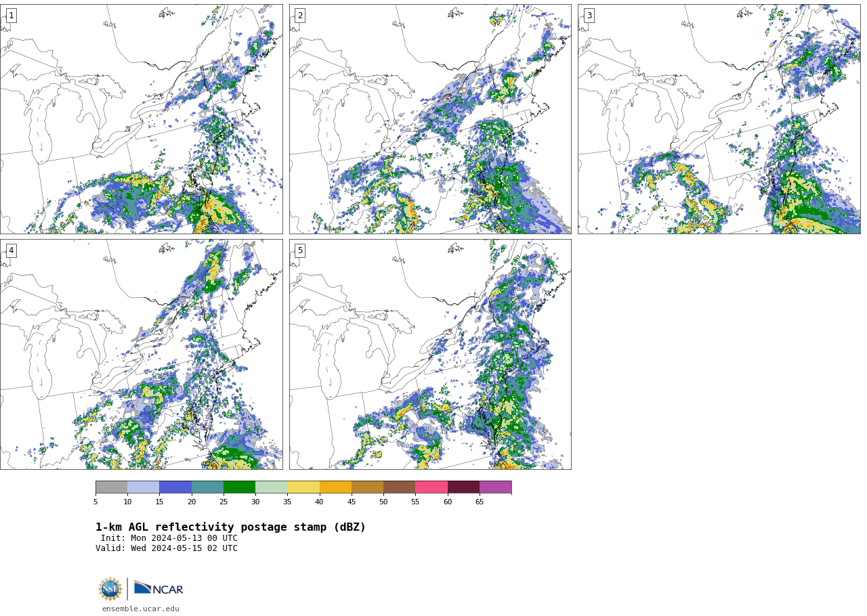The image size is (867, 616).
Task: Click the maroon 60-65 dBZ swatch
Action: click(463, 487)
